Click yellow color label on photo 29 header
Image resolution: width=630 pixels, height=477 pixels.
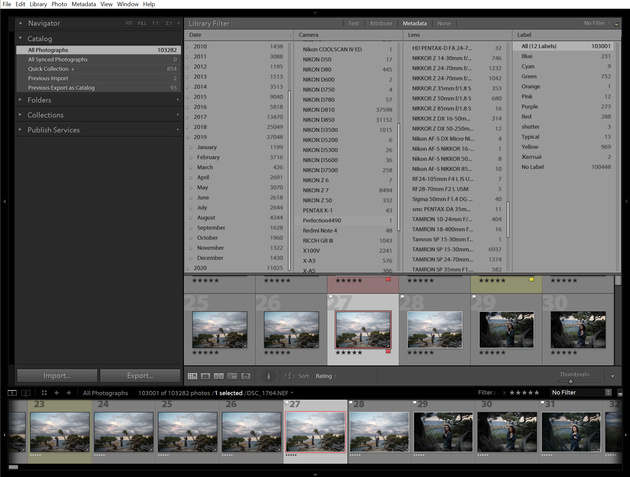[532, 279]
